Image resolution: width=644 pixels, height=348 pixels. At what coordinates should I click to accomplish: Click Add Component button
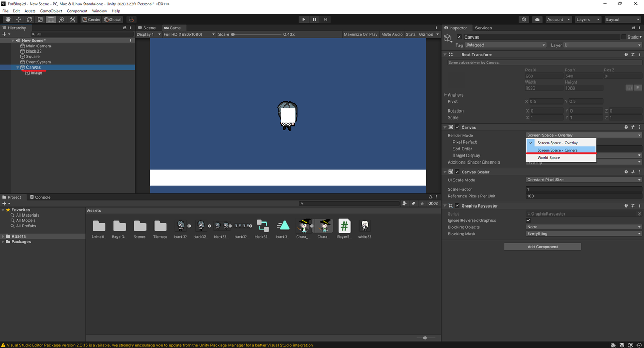click(x=543, y=247)
